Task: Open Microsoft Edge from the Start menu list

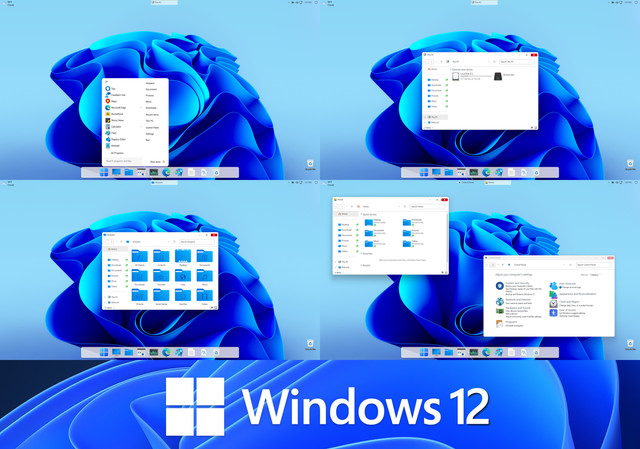Action: pos(116,108)
